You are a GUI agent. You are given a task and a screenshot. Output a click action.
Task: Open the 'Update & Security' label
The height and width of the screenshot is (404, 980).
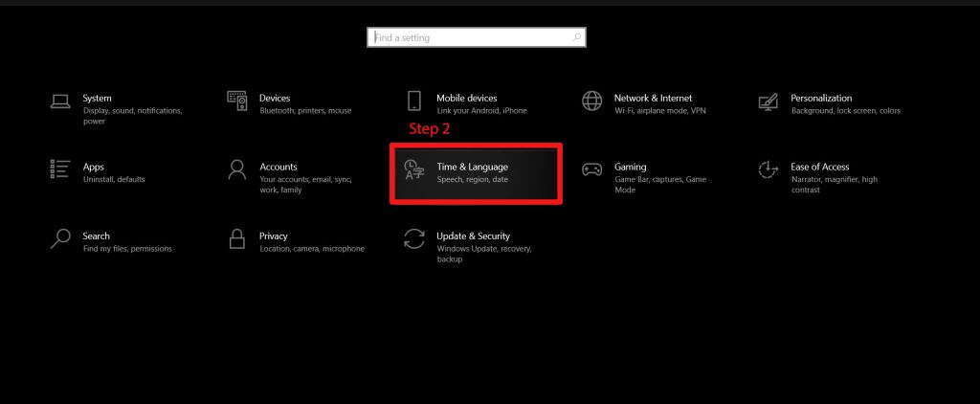[x=473, y=236]
